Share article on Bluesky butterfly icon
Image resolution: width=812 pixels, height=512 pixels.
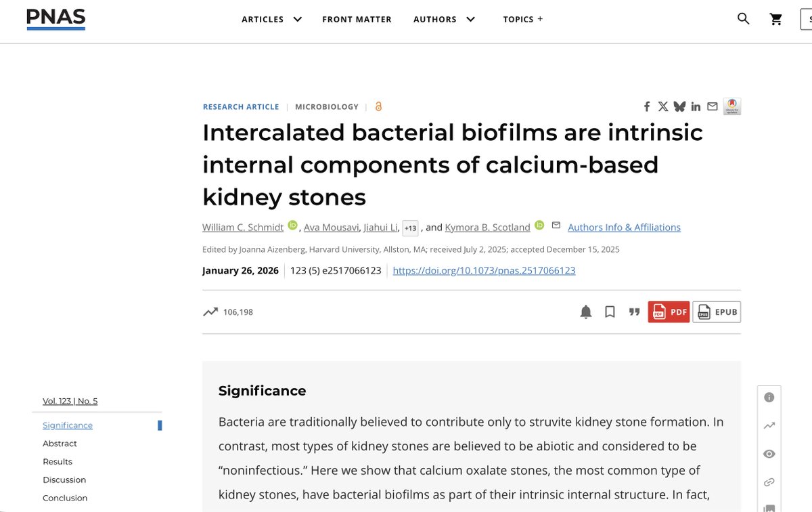point(679,106)
